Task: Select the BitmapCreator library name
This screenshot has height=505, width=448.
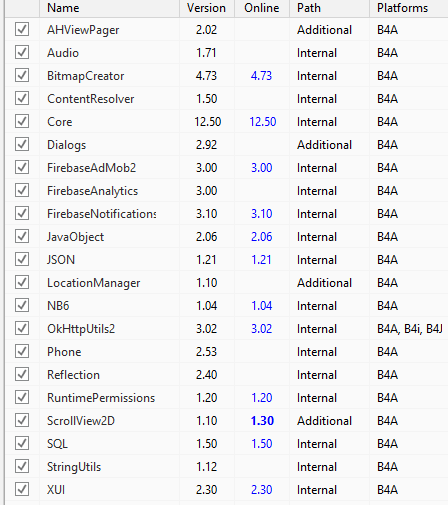Action: pos(86,76)
